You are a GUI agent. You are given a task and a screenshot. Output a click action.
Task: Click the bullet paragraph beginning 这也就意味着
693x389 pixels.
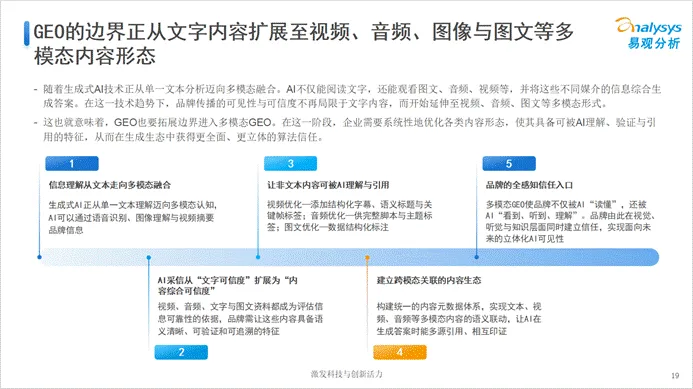pyautogui.click(x=349, y=130)
